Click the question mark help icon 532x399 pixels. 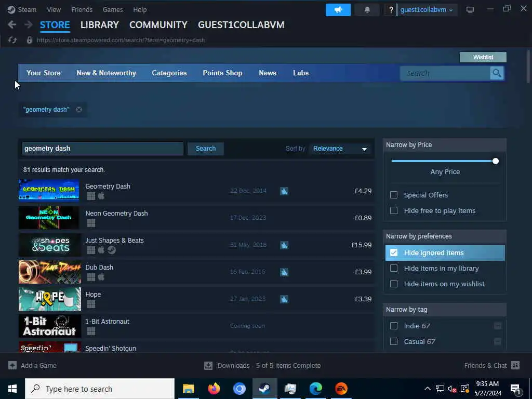pyautogui.click(x=391, y=10)
